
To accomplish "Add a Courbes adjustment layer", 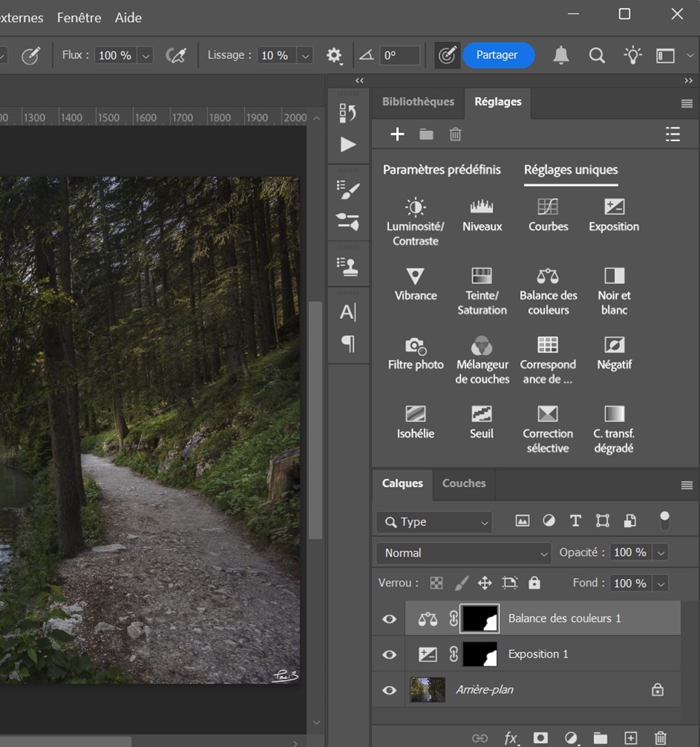I will (548, 214).
